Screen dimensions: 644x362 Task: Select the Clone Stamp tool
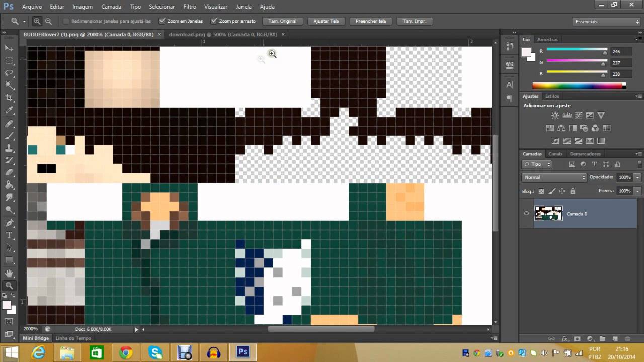click(9, 148)
